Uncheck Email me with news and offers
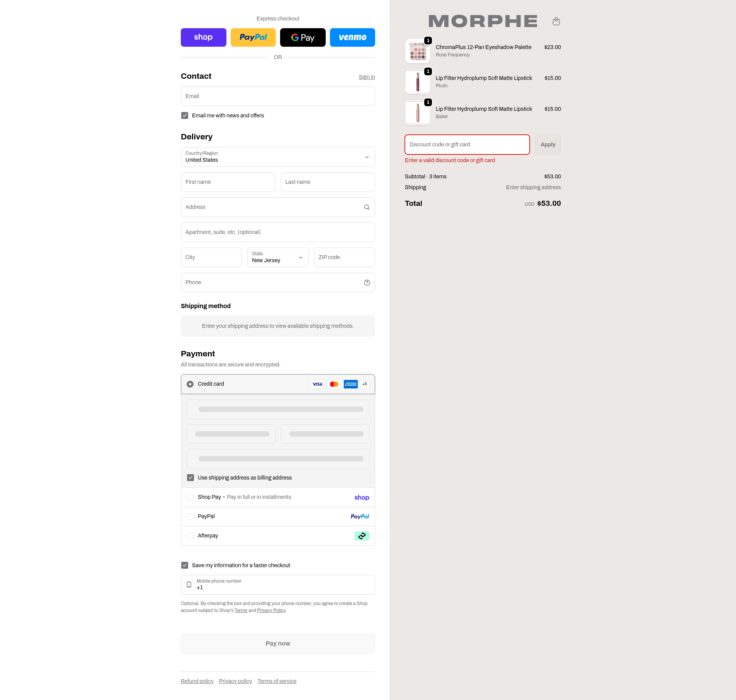 click(185, 115)
